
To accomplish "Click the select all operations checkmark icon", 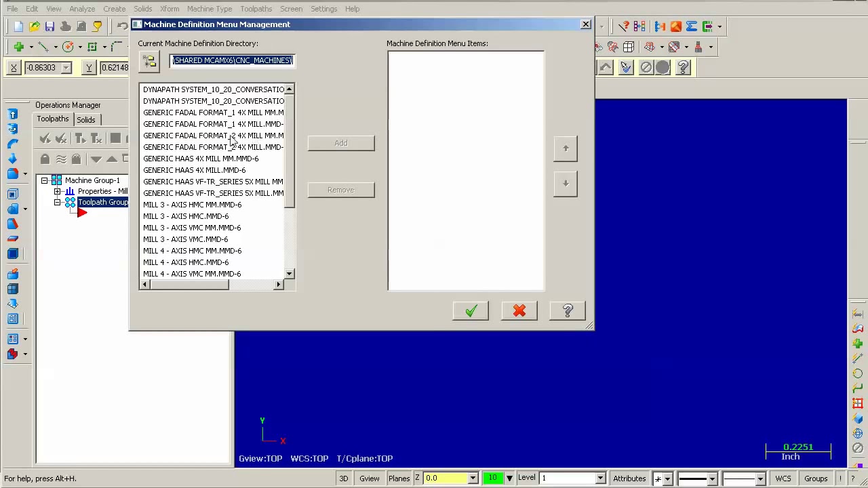I will coord(45,138).
